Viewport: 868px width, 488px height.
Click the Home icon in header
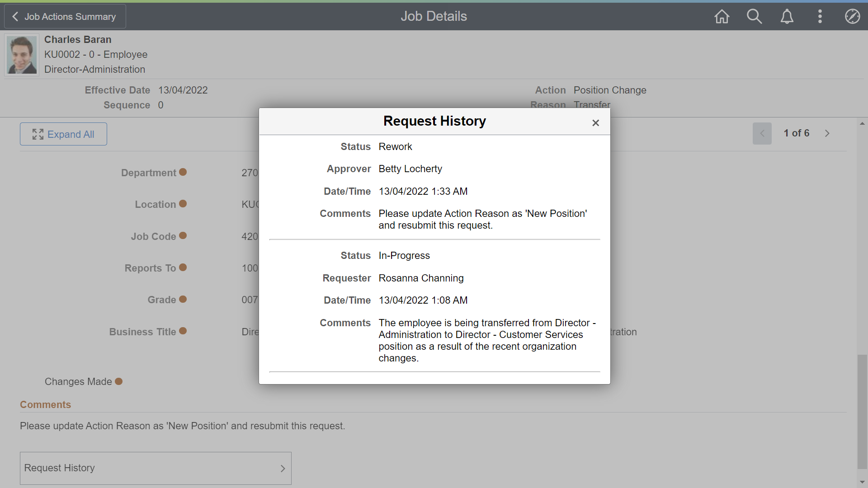coord(722,17)
